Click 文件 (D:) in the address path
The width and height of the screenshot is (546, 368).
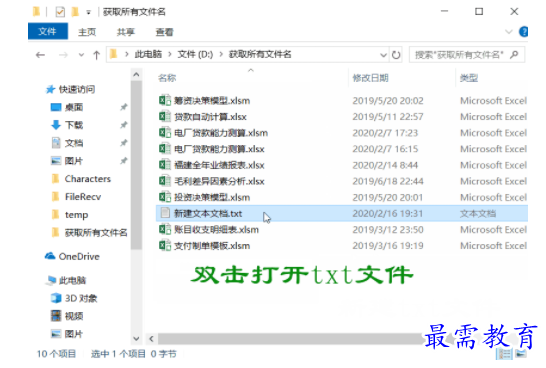(x=195, y=54)
